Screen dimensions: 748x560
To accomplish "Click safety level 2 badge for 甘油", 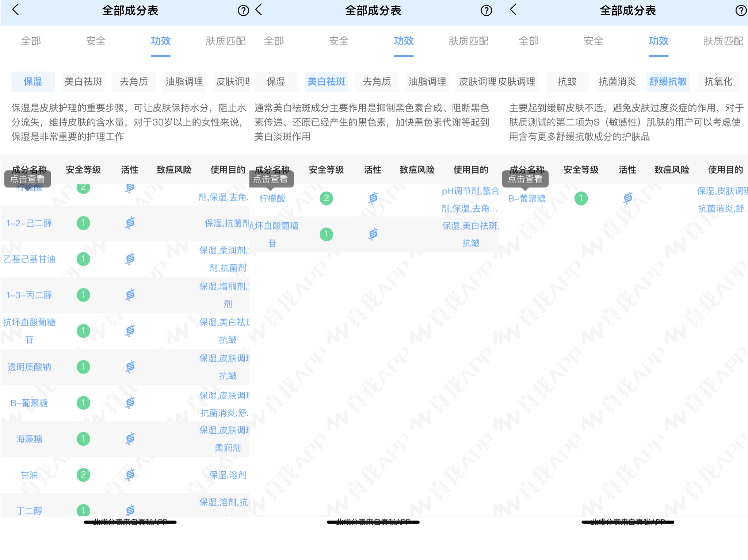I will (x=83, y=475).
